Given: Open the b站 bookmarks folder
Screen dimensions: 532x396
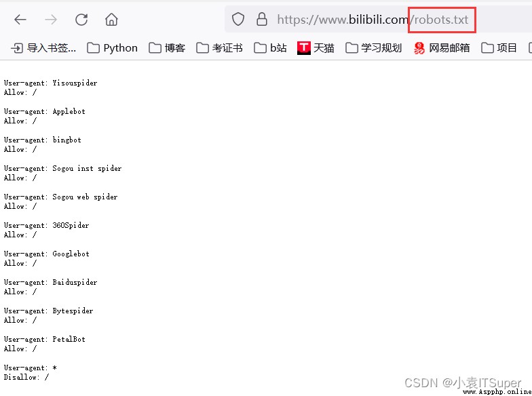Looking at the screenshot, I should coord(270,48).
